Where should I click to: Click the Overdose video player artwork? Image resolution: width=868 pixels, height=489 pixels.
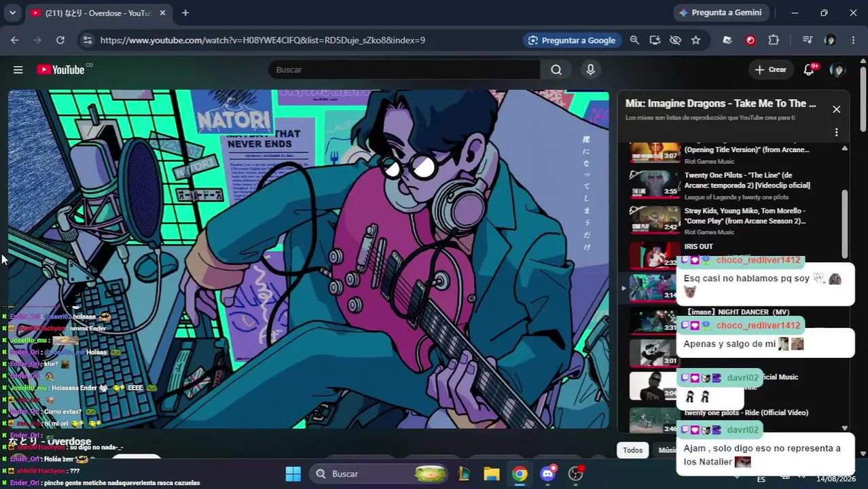(x=308, y=259)
